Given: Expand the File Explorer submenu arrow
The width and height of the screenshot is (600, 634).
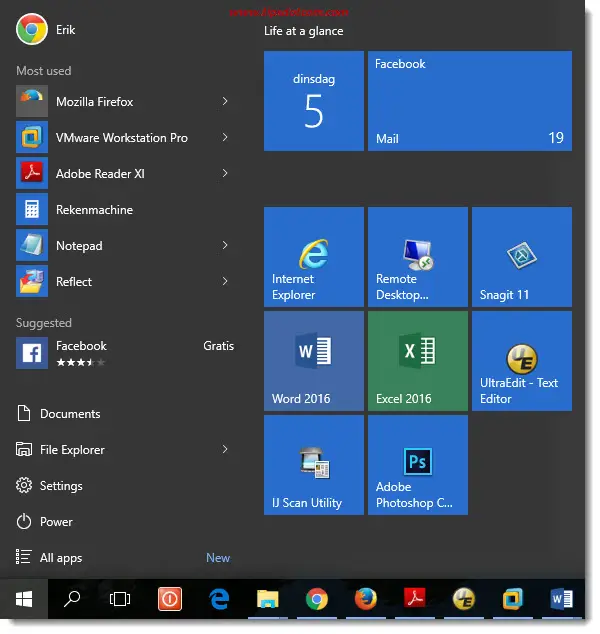Looking at the screenshot, I should 225,449.
